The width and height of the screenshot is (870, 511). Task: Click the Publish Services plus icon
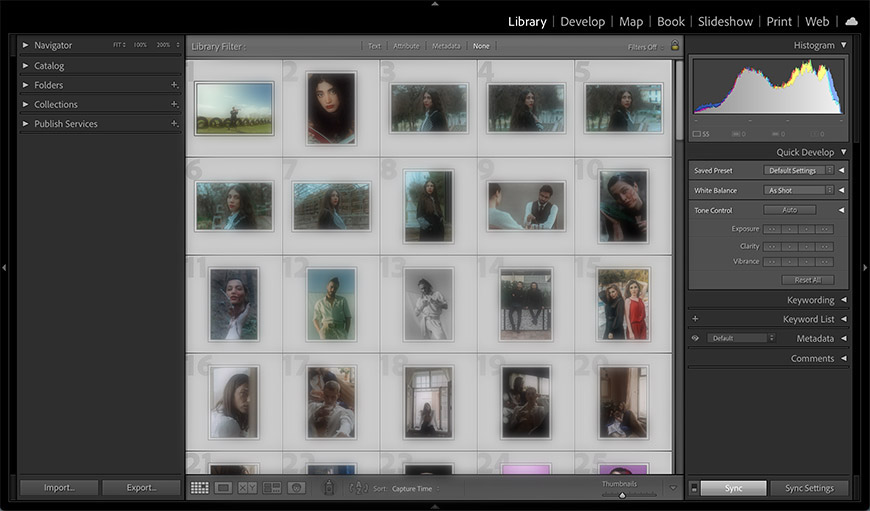click(x=174, y=124)
